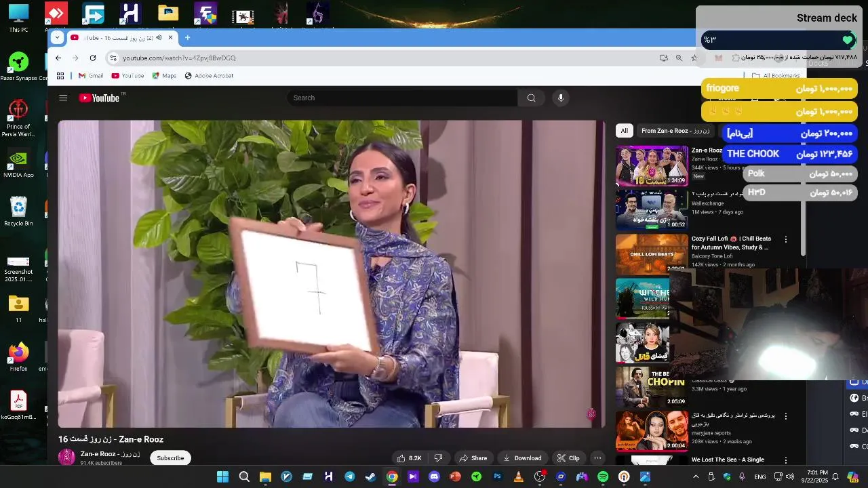
Task: Like the video with 8.2K likes
Action: 409,458
